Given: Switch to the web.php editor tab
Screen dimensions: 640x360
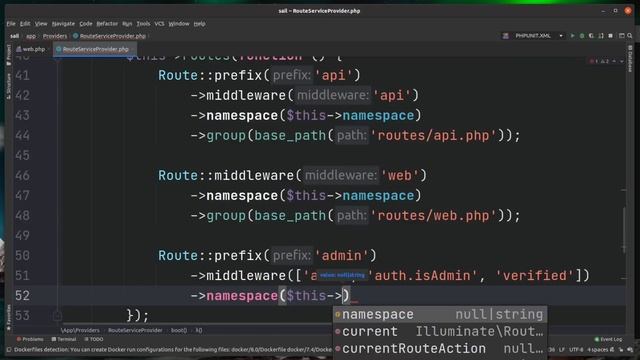Looking at the screenshot, I should click(x=31, y=49).
